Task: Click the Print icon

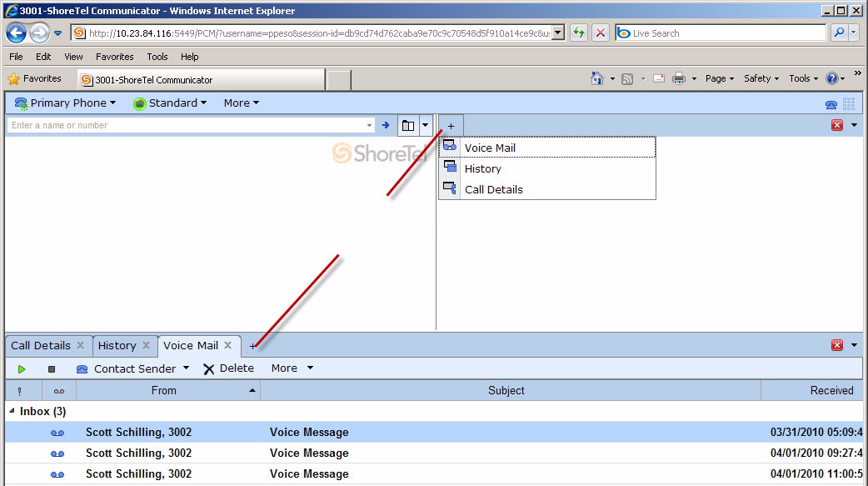Action: 679,78
